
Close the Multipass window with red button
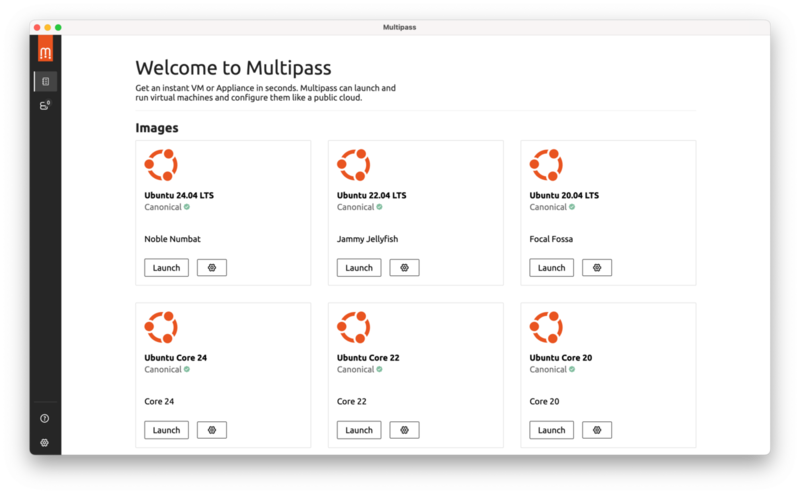(x=37, y=28)
